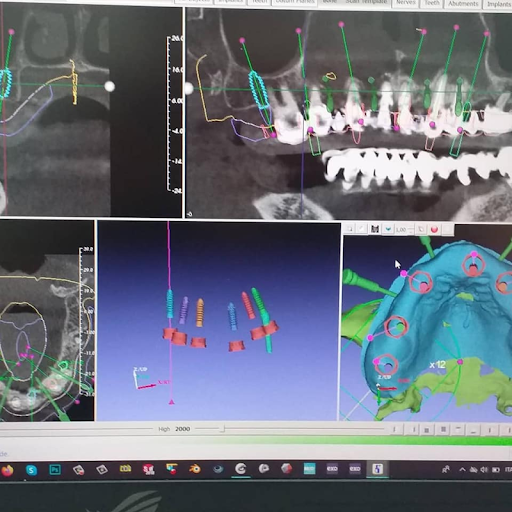Click the stepper arrows beside 1,00 value
This screenshot has width=512, height=512.
click(x=411, y=230)
